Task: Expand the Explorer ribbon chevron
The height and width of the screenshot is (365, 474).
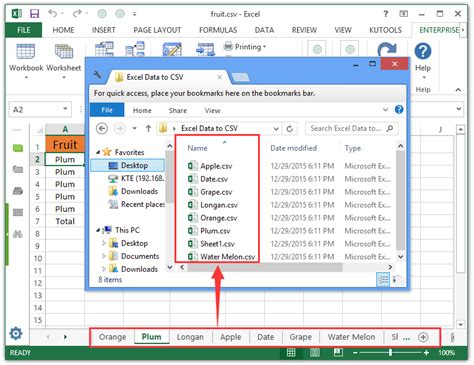Action: [385, 109]
